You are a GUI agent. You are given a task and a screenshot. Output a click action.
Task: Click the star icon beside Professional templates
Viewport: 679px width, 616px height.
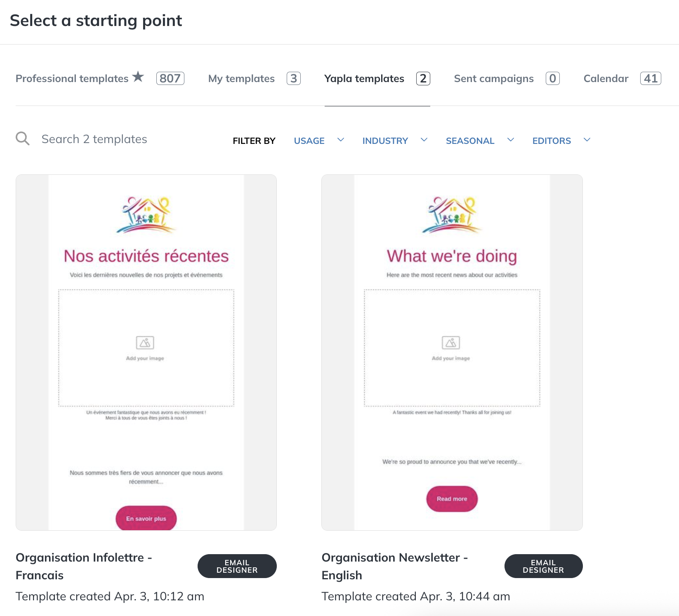click(138, 77)
